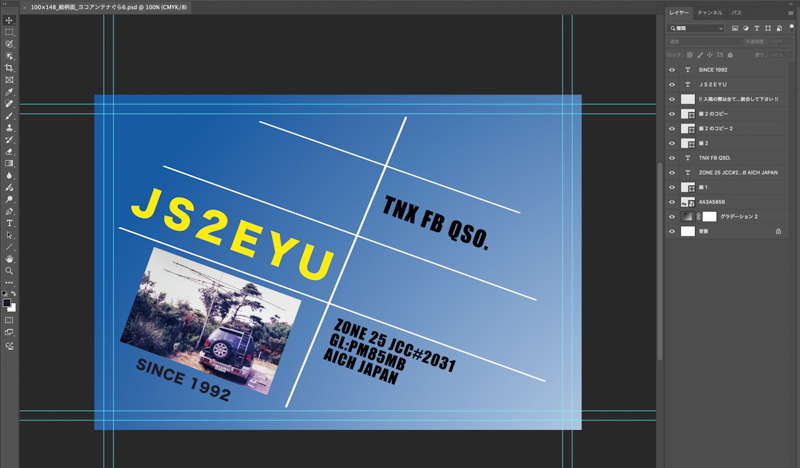Open the Layers panel options menu

pos(791,13)
